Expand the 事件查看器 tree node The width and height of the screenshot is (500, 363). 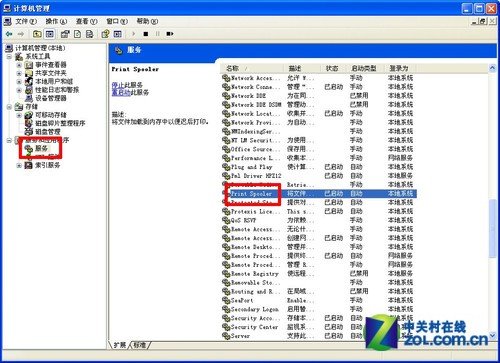pos(19,65)
